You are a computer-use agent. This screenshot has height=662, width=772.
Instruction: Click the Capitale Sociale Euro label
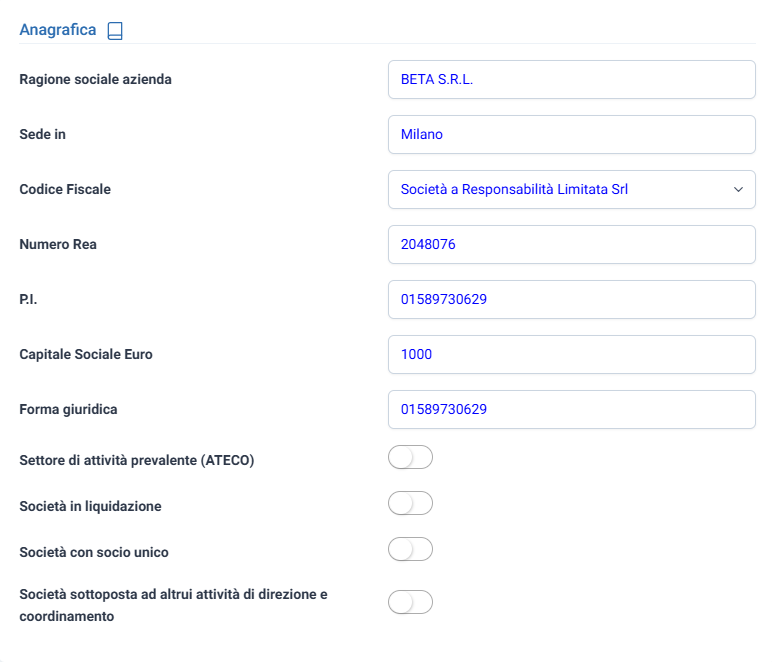tap(86, 354)
